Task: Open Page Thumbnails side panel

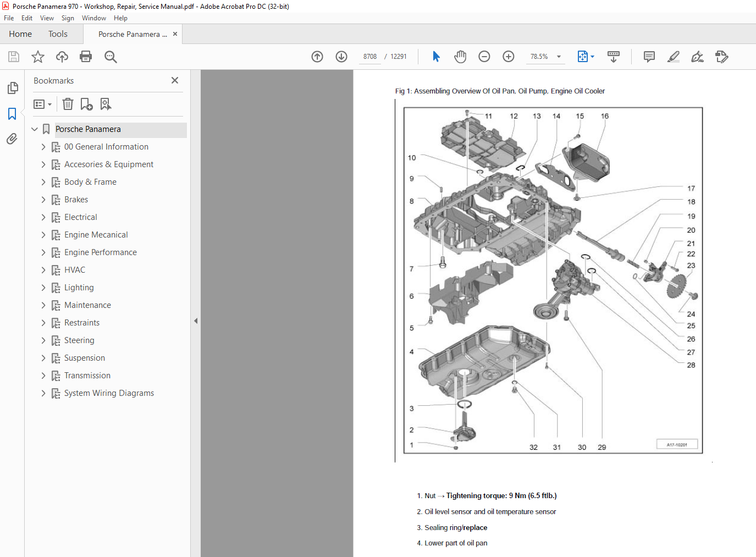Action: [x=12, y=88]
